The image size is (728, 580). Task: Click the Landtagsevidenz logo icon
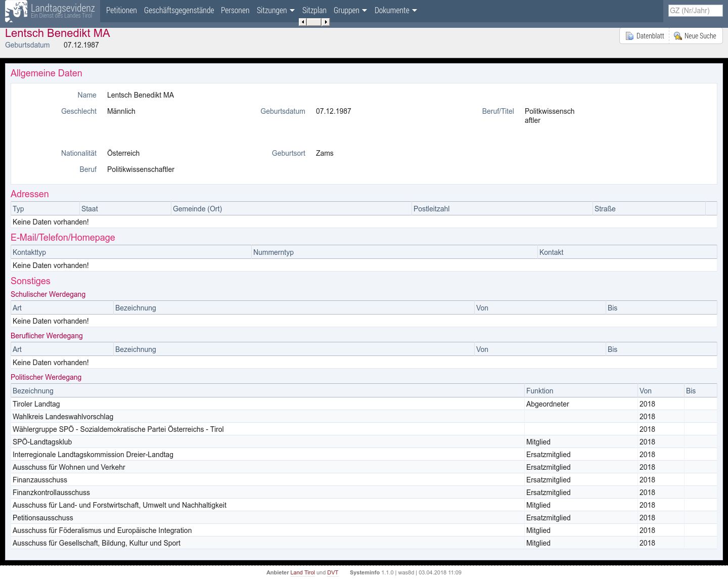(16, 11)
